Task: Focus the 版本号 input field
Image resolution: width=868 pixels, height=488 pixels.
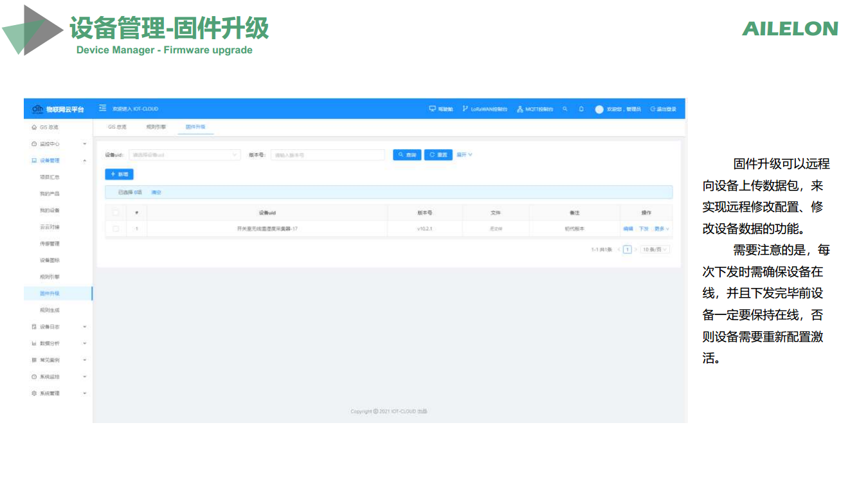Action: coord(327,155)
